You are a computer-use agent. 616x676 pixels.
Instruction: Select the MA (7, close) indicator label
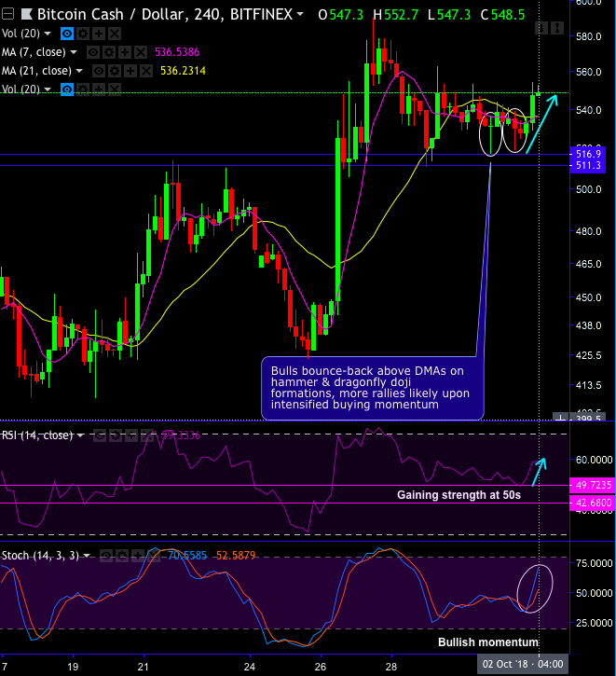34,52
